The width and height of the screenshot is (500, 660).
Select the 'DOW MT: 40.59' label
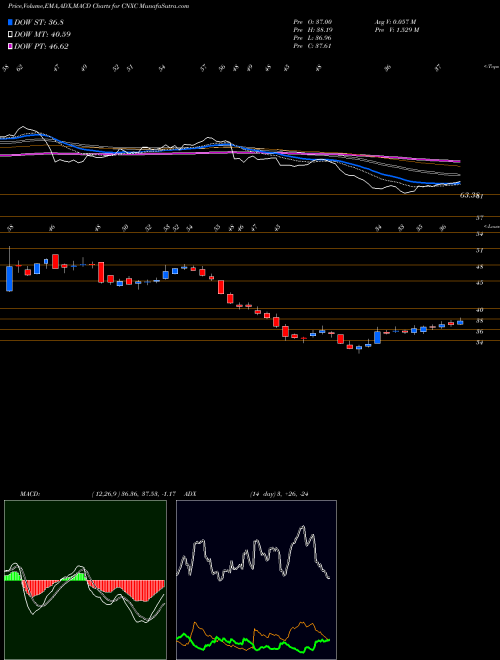42,35
